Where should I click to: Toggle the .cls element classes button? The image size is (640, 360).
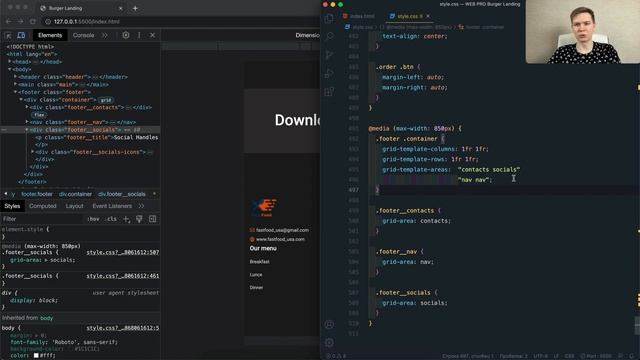click(x=111, y=219)
